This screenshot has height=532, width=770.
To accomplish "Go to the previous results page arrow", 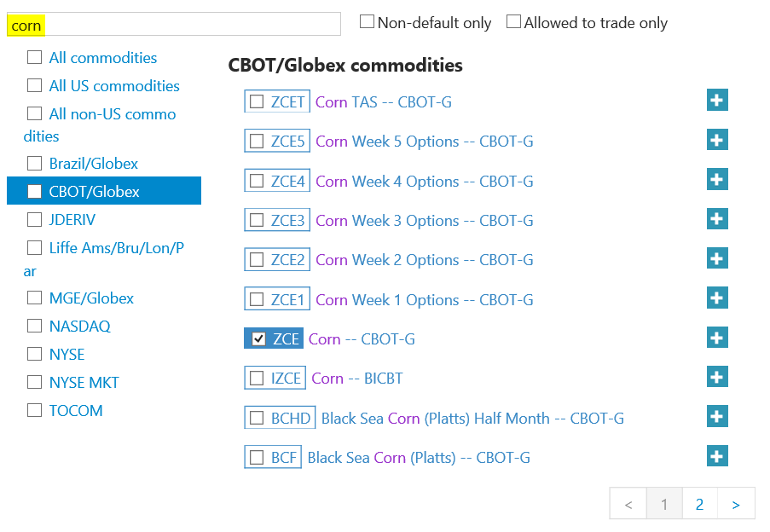I will point(628,504).
